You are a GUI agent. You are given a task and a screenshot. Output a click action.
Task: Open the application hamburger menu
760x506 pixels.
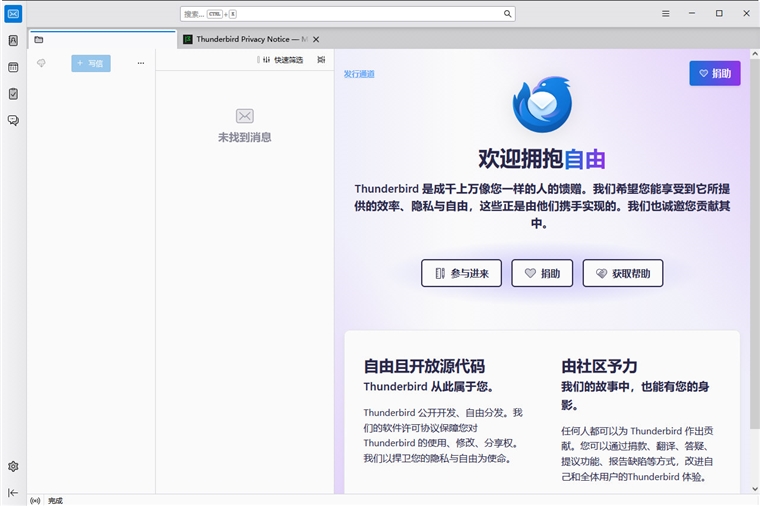click(x=665, y=14)
